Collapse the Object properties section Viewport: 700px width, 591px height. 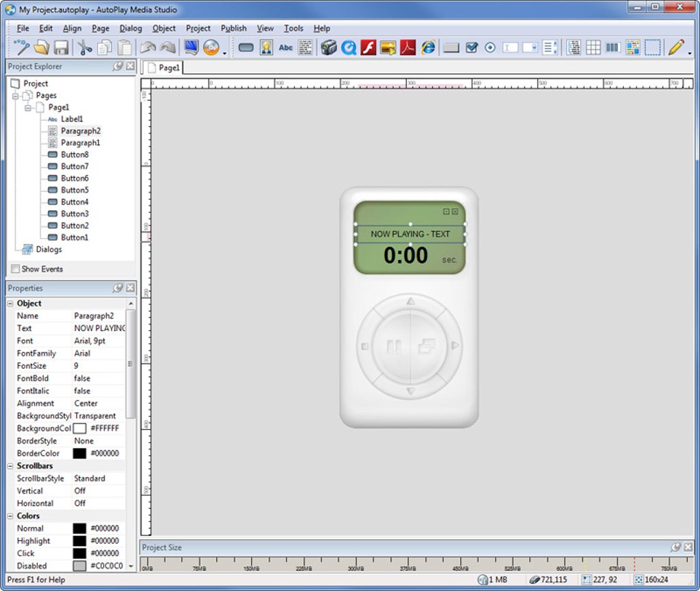[x=11, y=303]
